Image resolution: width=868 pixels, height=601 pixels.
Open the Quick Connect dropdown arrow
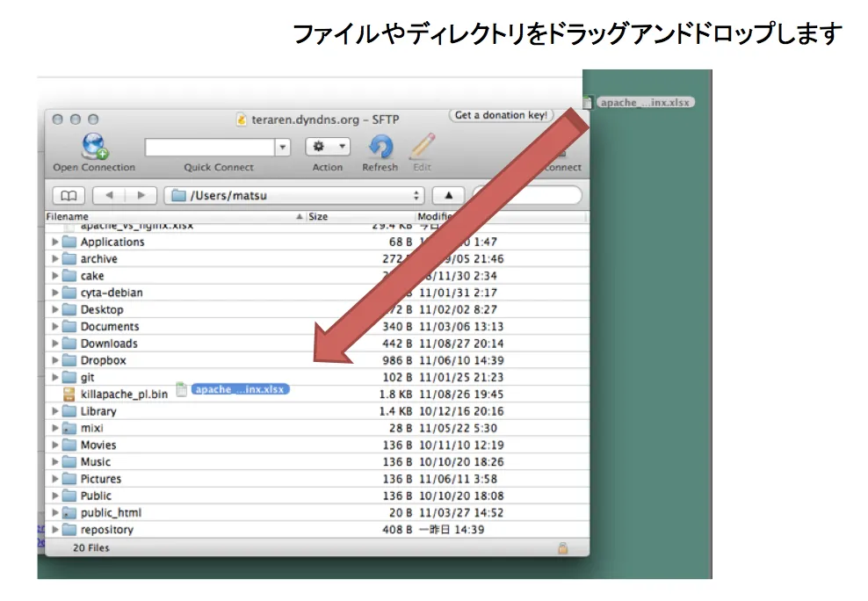click(x=283, y=148)
